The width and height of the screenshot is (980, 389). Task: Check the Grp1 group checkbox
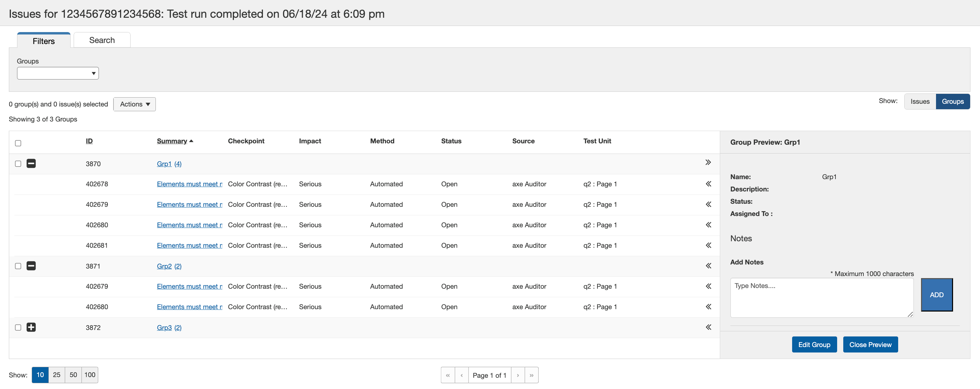coord(18,164)
